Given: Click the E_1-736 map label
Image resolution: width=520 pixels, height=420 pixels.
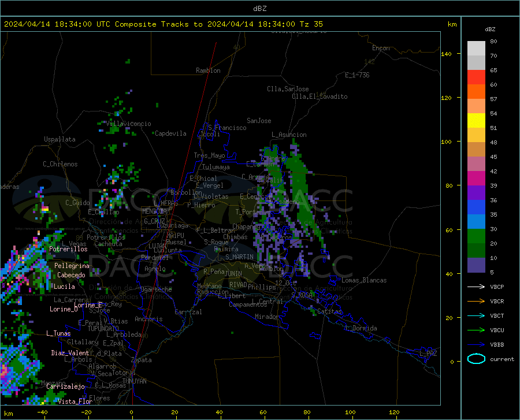Looking at the screenshot, I should 357,75.
